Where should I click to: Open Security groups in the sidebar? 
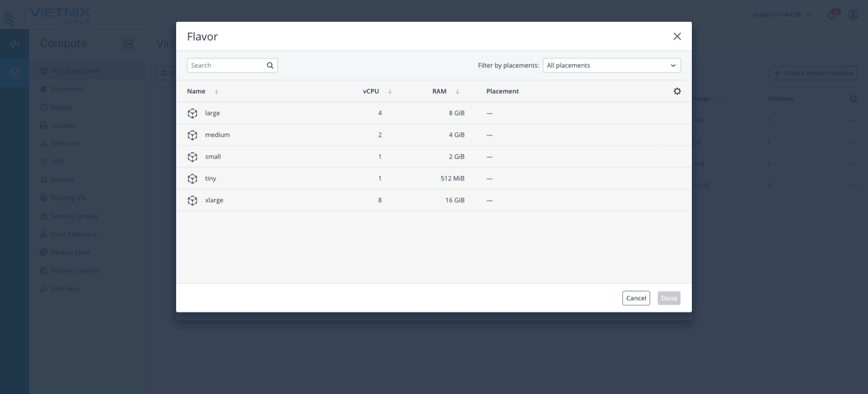[x=87, y=216]
